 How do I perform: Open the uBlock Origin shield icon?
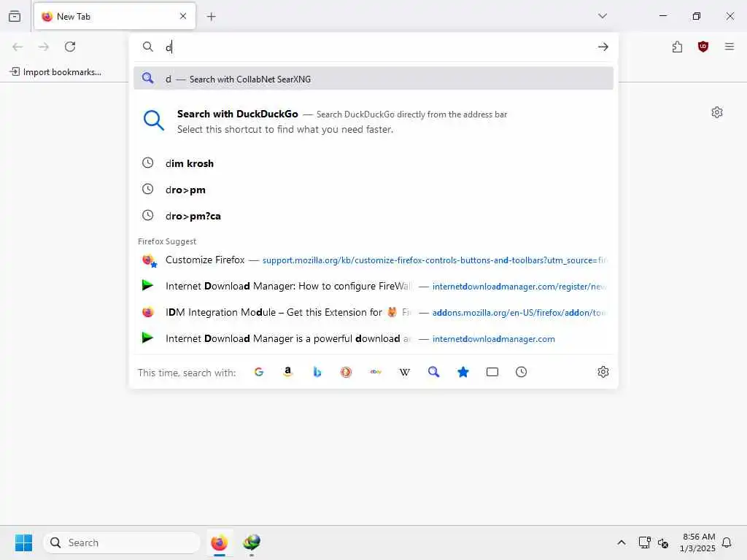pos(703,47)
